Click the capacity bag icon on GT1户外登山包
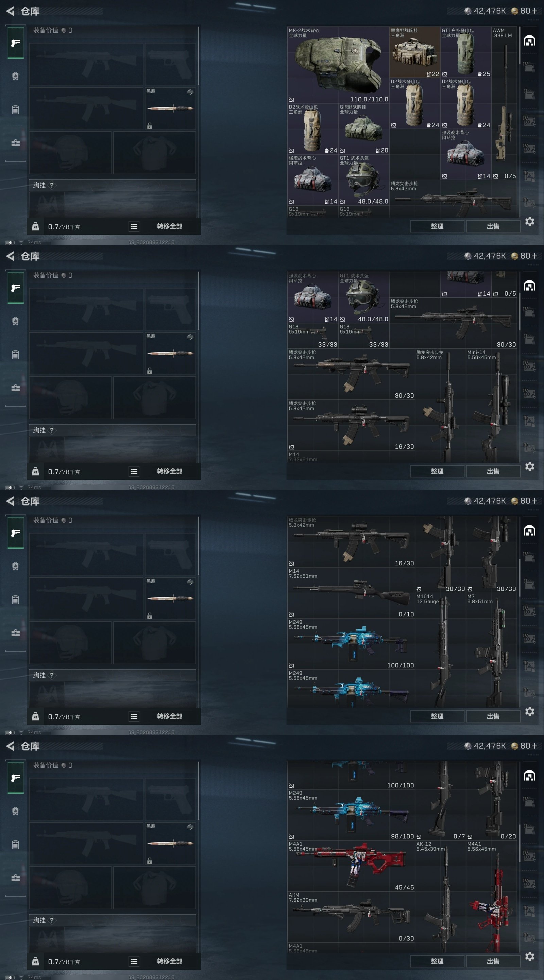The height and width of the screenshot is (980, 544). pos(479,74)
